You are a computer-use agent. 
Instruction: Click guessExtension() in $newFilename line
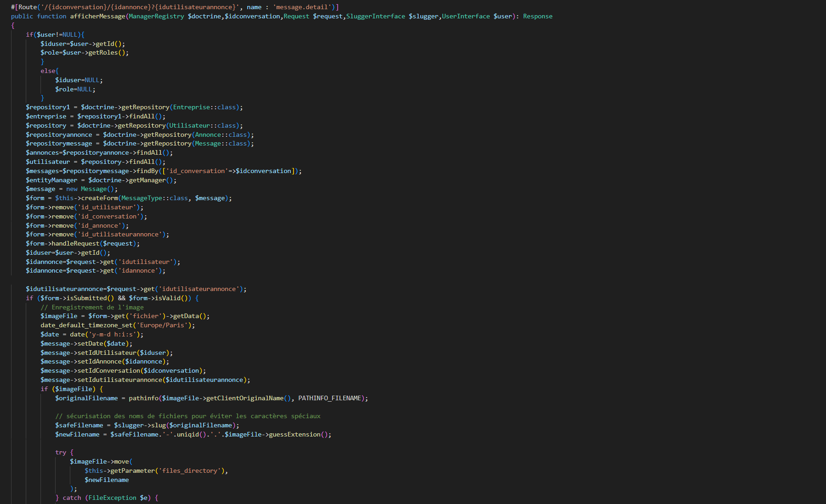click(x=299, y=434)
